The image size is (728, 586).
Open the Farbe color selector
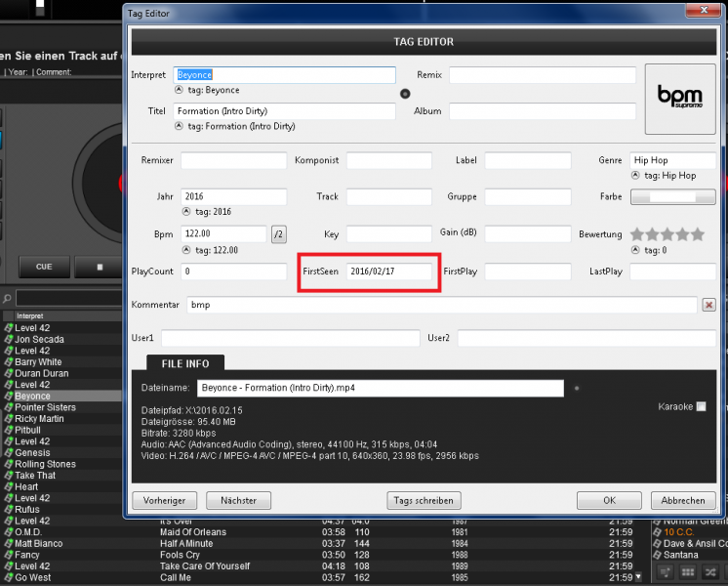point(673,196)
